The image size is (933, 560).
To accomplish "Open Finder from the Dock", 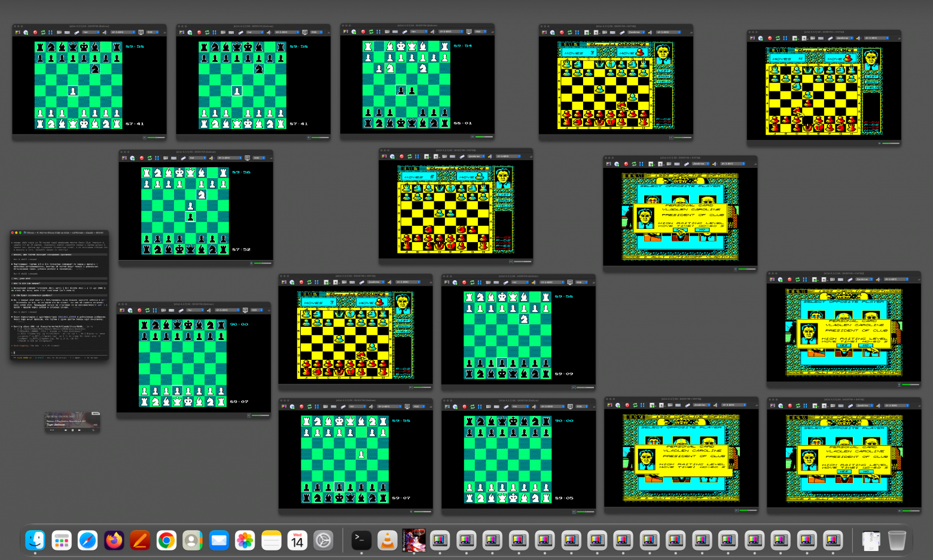I will 35,541.
